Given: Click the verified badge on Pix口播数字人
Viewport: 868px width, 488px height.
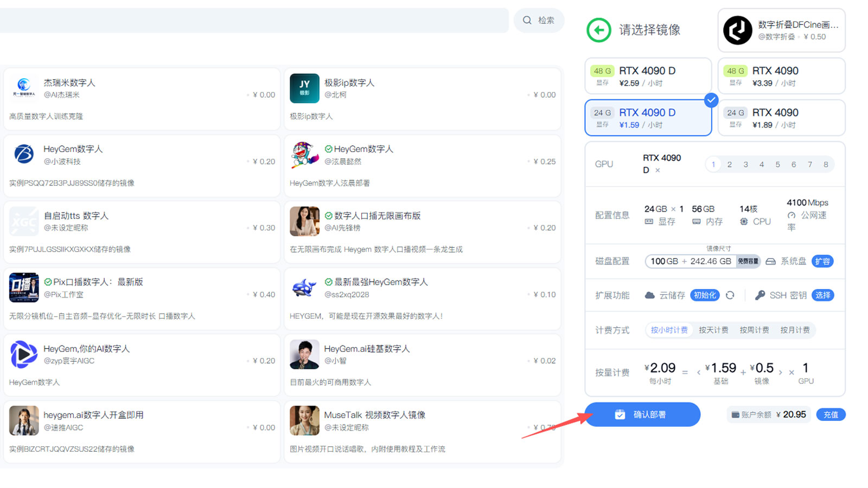Looking at the screenshot, I should [x=48, y=282].
